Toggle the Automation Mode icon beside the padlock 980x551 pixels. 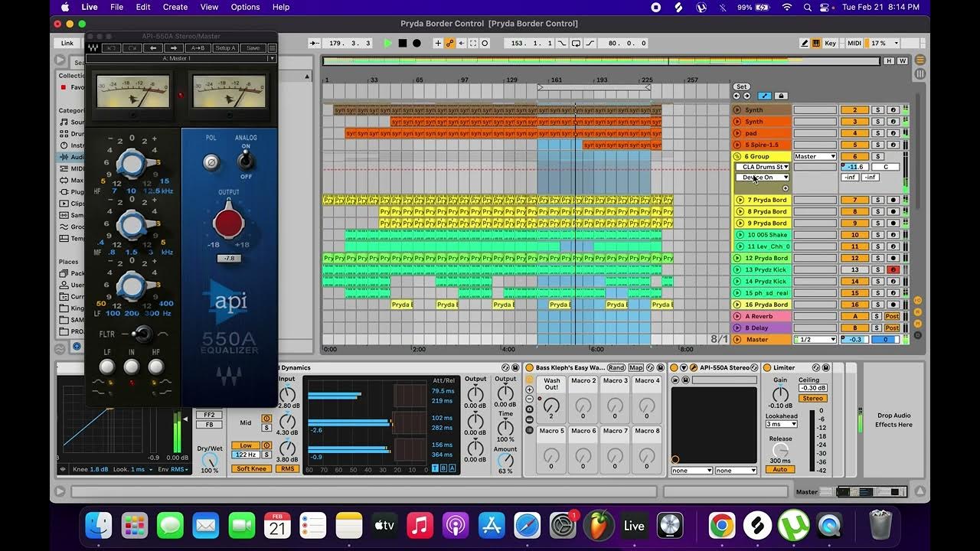click(764, 96)
